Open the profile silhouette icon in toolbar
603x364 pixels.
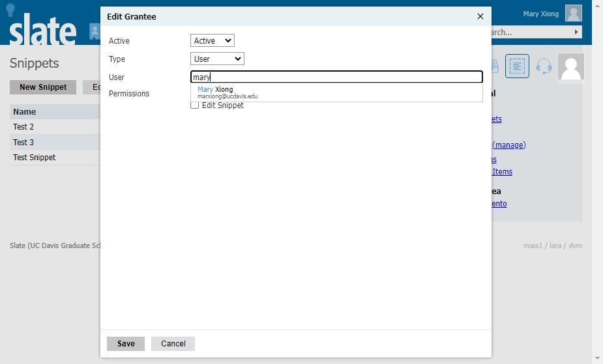pyautogui.click(x=570, y=67)
